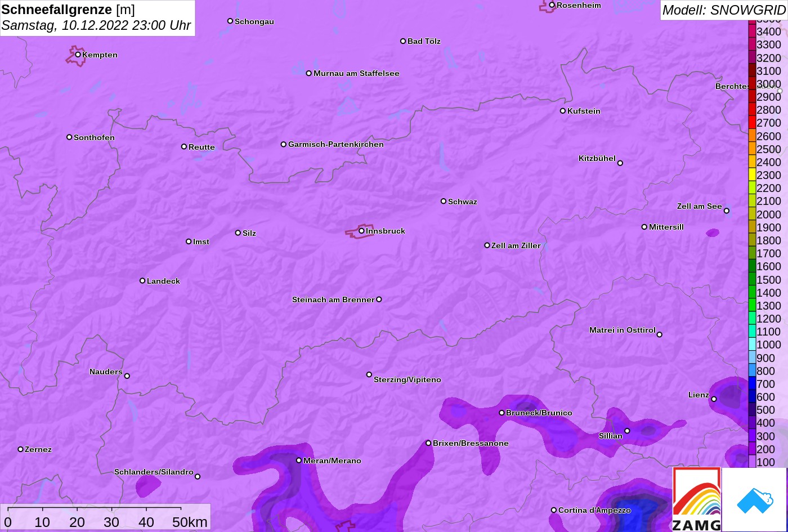
Task: Click the Garmisch-Partenkirchen label
Action: (x=336, y=144)
